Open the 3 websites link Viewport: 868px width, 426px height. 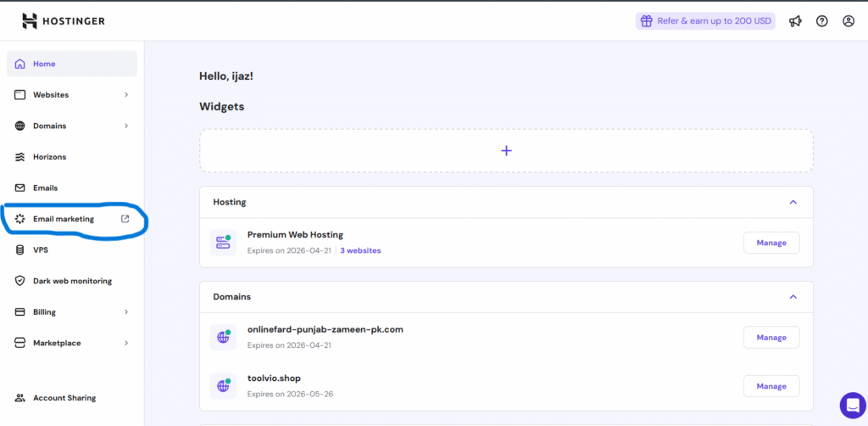point(360,250)
